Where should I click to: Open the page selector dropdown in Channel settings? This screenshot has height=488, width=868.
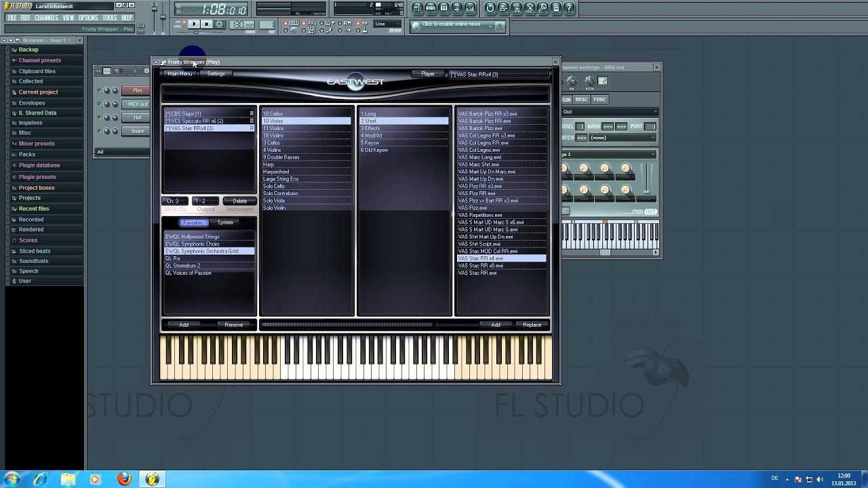tap(608, 155)
